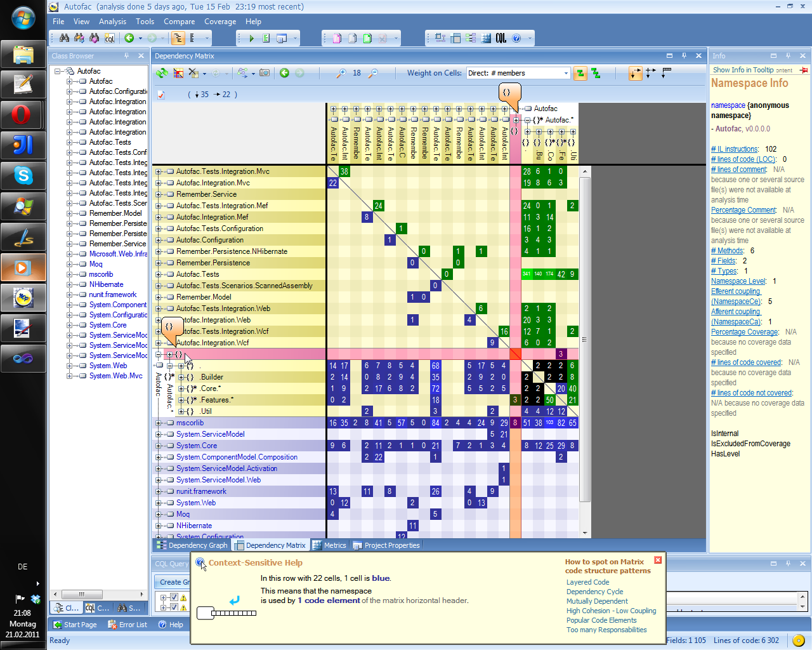
Task: Toggle the first green bind rows/columns button
Action: coord(580,73)
